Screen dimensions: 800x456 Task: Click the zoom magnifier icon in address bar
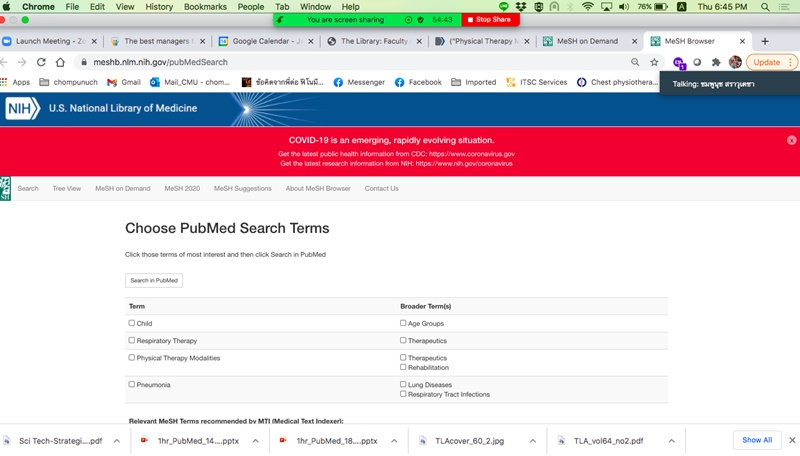pos(635,62)
